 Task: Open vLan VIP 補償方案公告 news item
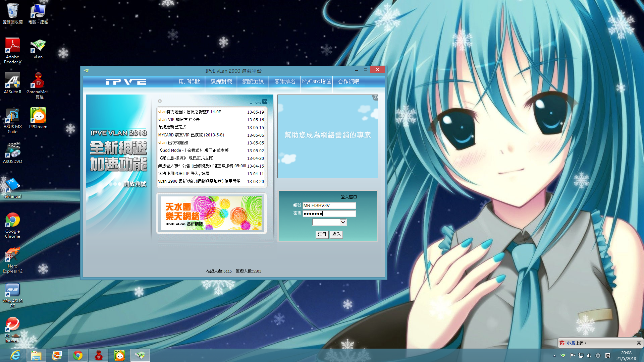point(179,120)
